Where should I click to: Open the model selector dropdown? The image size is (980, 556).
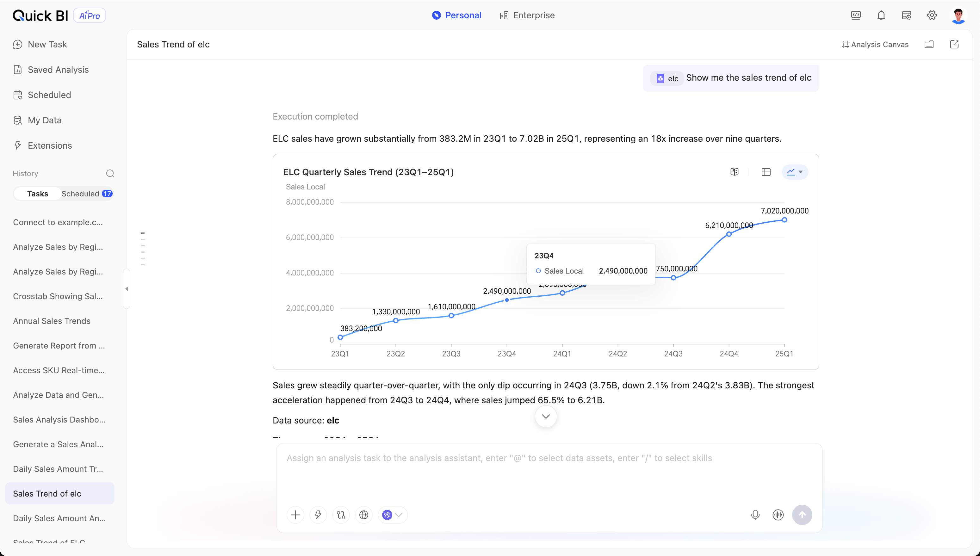393,515
